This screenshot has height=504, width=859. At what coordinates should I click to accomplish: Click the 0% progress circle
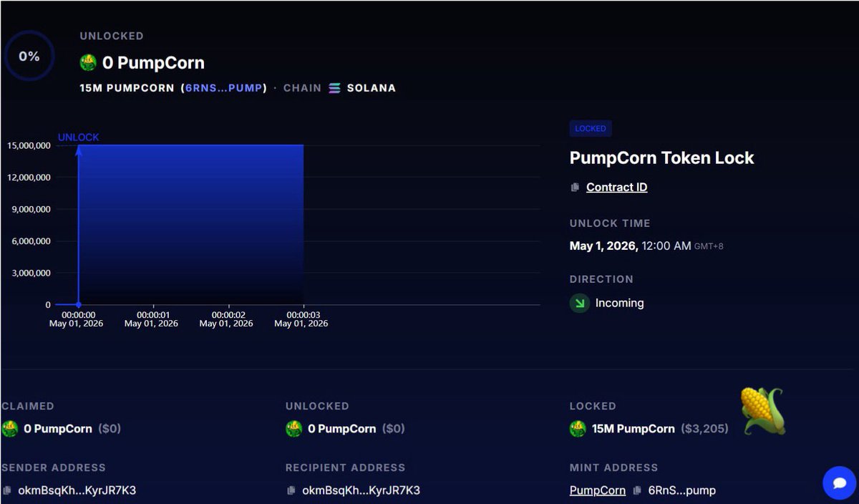[29, 55]
